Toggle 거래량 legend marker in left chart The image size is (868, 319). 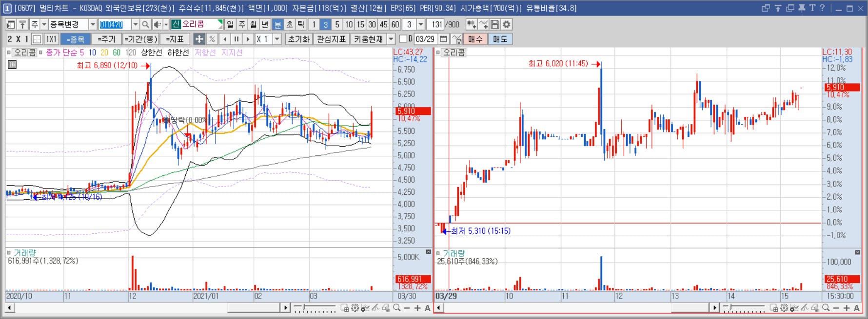tap(9, 253)
